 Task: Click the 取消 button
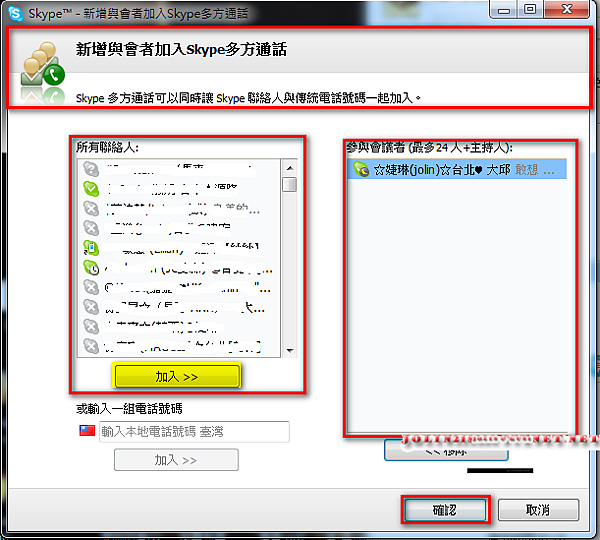pos(538,510)
